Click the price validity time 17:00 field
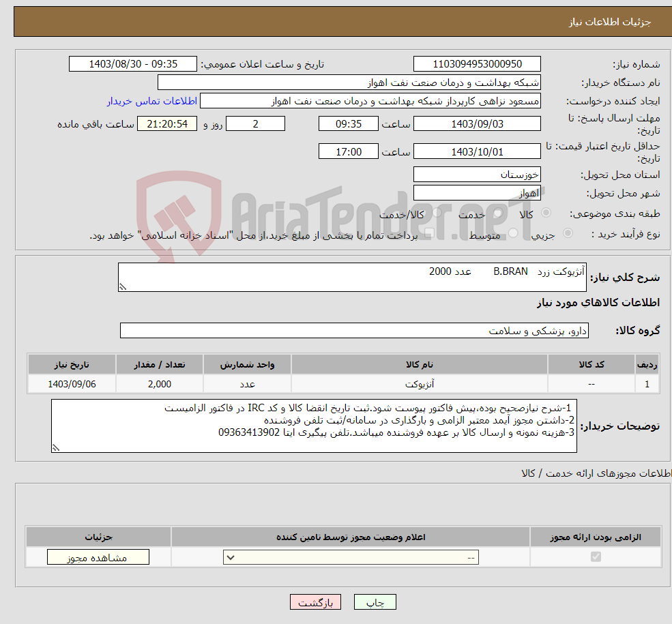Screen dimensions: 672x624 click(349, 152)
